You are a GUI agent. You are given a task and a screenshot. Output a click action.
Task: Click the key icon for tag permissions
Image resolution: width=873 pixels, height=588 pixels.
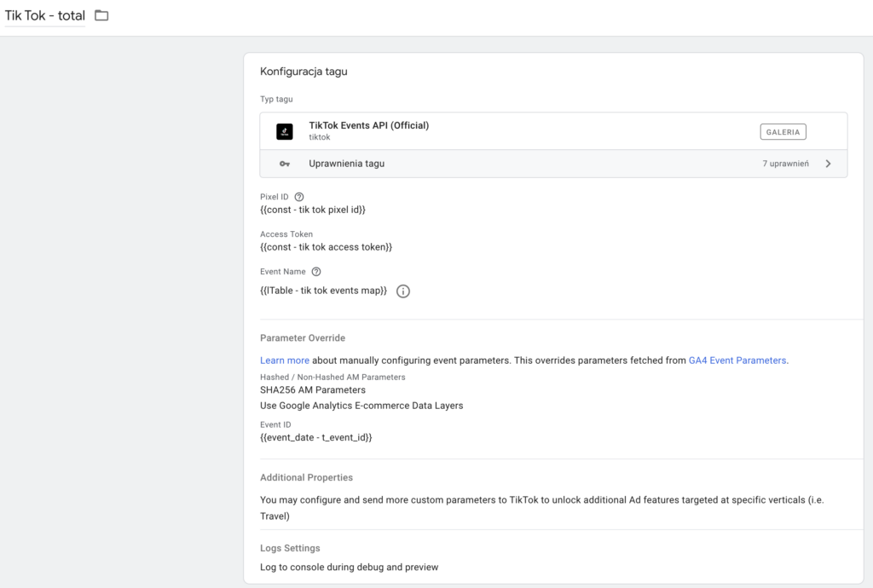(284, 164)
